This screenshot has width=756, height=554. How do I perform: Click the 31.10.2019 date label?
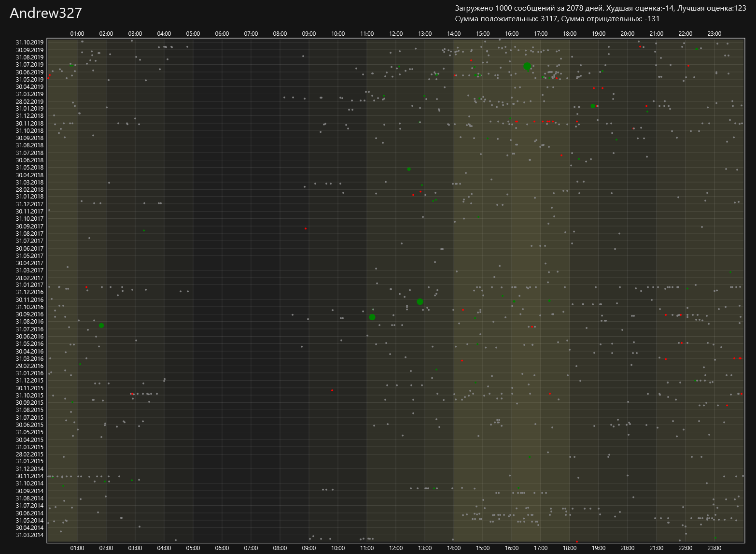pyautogui.click(x=29, y=43)
